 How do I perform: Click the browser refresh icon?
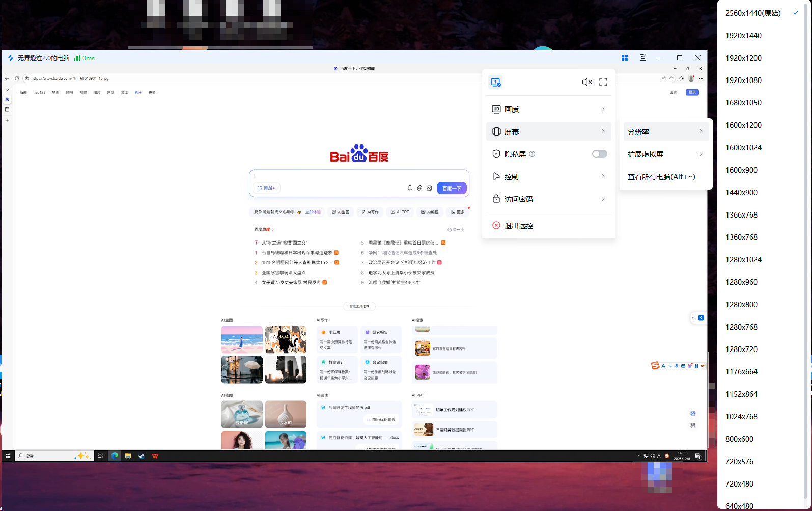17,78
